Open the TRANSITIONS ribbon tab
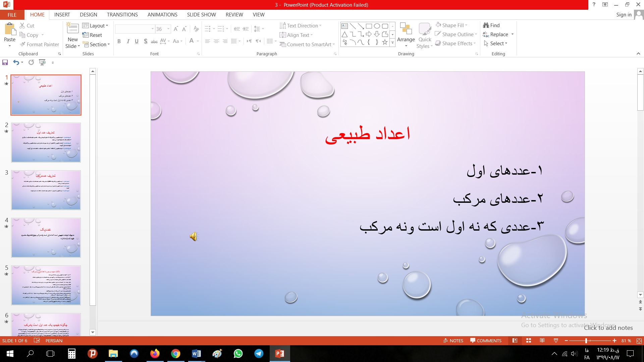The width and height of the screenshot is (644, 362). tap(122, 15)
